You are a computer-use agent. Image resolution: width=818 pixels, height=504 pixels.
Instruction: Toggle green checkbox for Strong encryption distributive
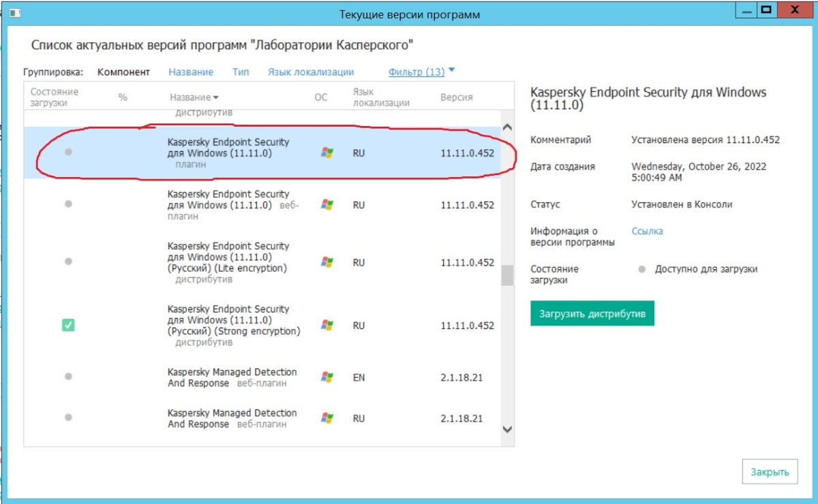(68, 326)
